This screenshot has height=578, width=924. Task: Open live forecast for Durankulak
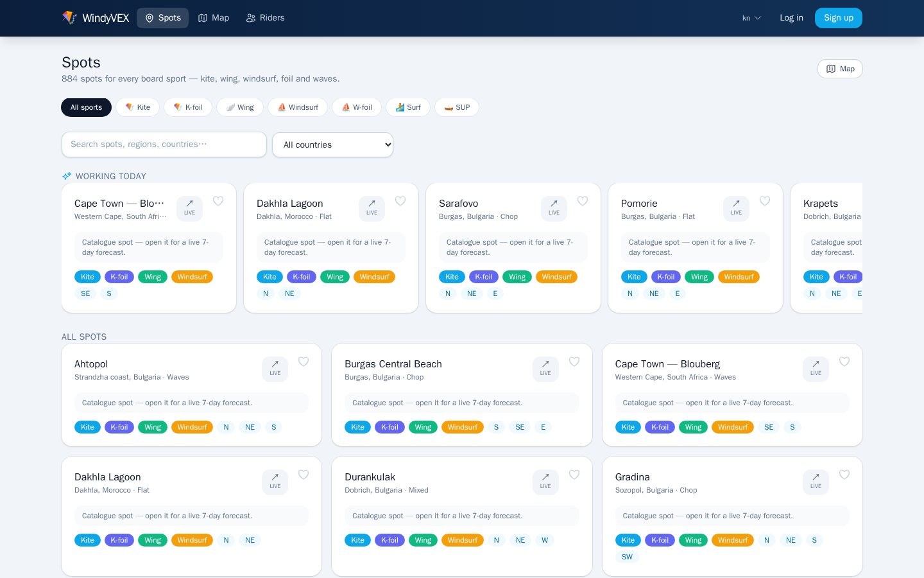pyautogui.click(x=545, y=482)
